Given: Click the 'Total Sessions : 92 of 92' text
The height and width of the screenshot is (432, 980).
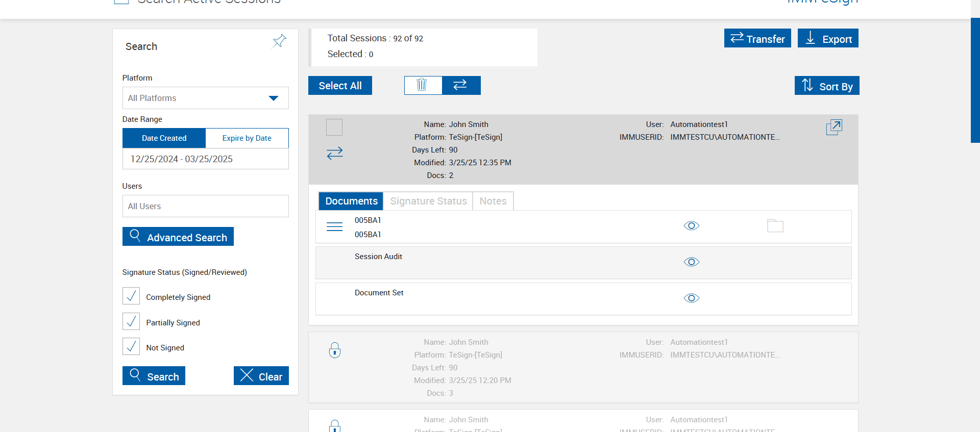Looking at the screenshot, I should [x=375, y=38].
